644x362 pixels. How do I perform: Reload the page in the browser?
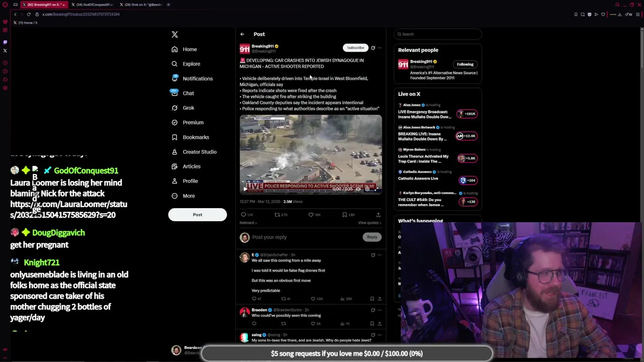point(29,14)
